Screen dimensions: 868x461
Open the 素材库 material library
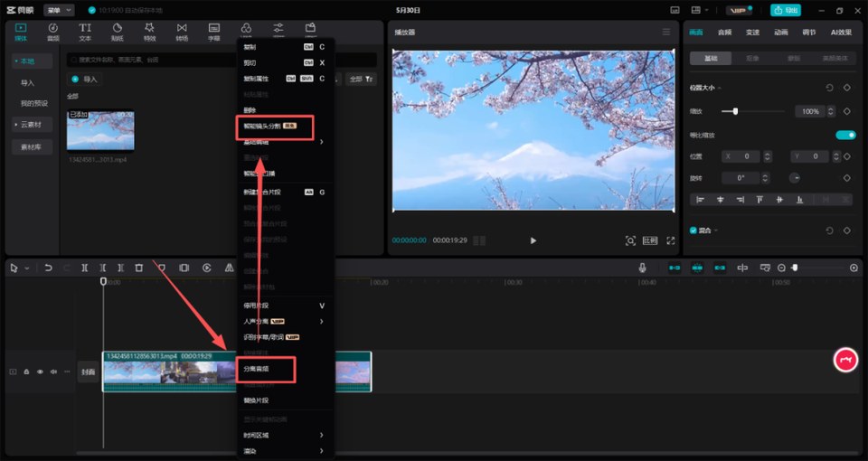click(x=32, y=146)
